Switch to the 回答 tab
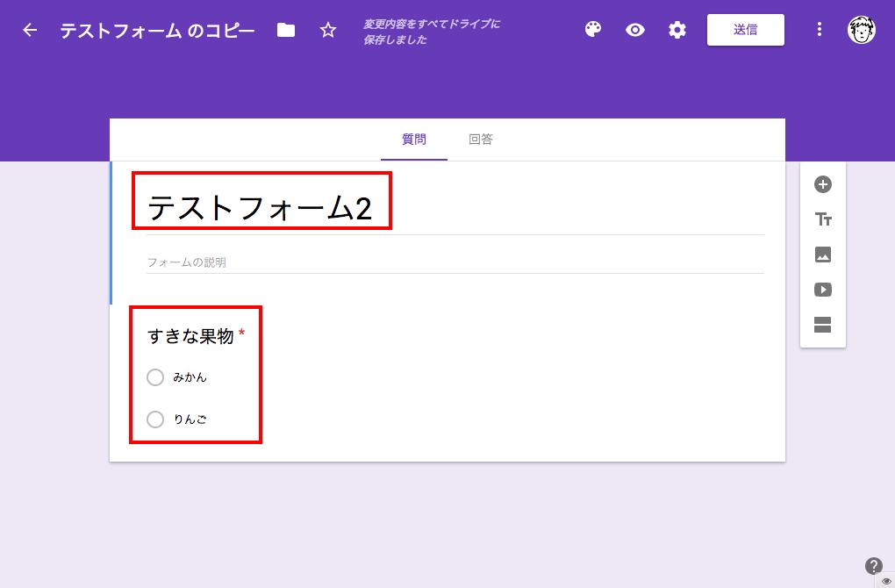 481,140
